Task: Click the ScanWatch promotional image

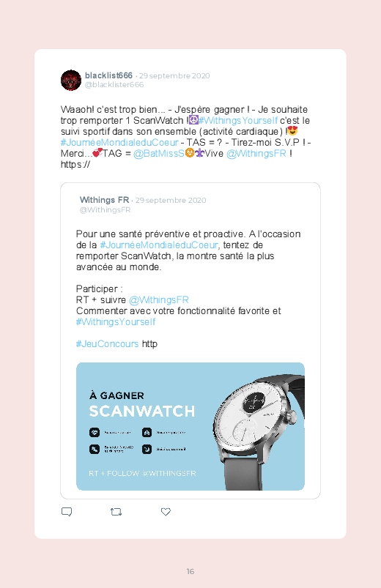Action: tap(190, 426)
